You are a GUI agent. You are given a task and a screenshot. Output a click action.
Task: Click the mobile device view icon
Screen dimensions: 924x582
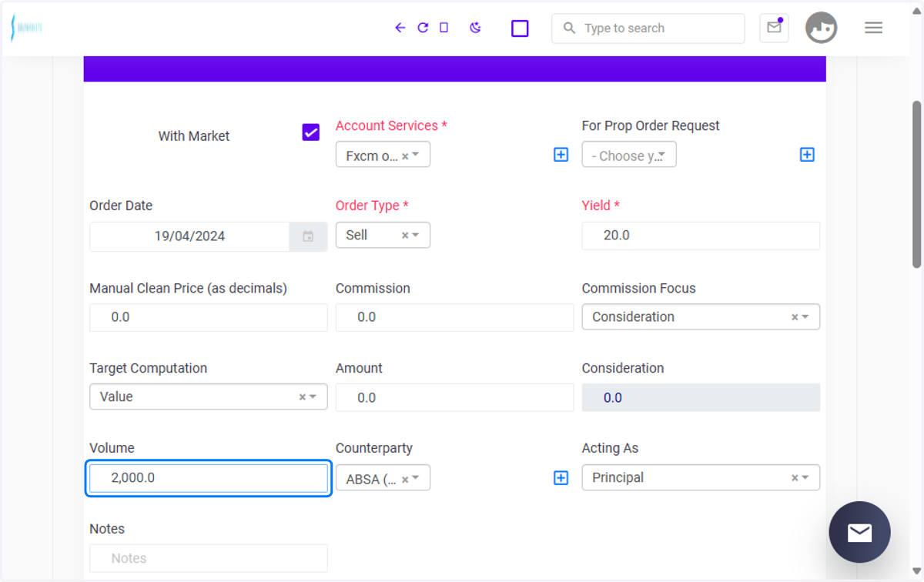tap(444, 28)
